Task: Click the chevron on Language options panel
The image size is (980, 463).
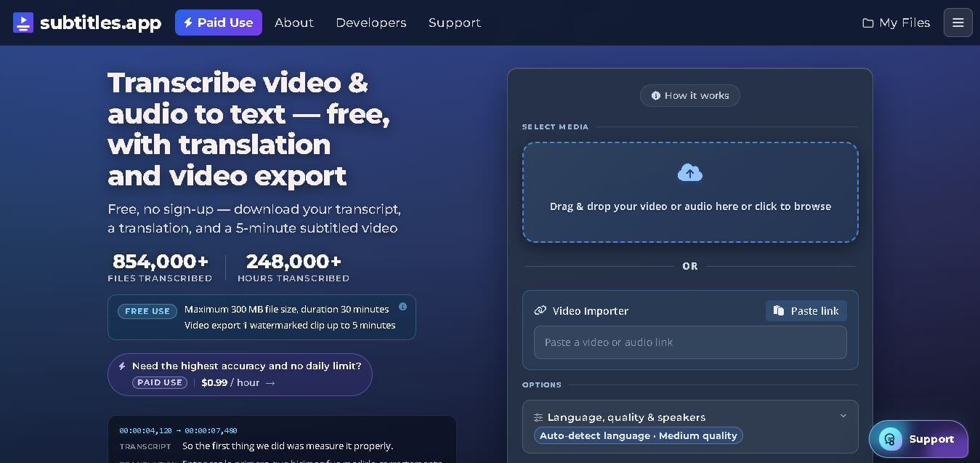Action: point(843,416)
